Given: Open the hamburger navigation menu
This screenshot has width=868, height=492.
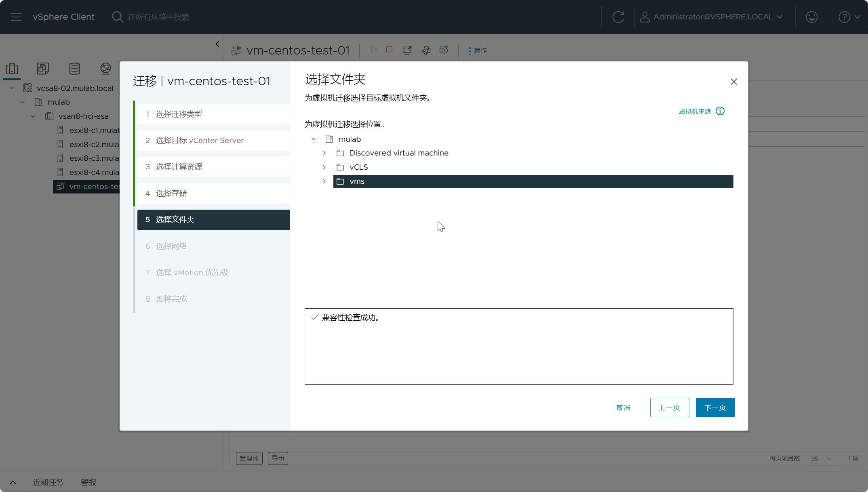Looking at the screenshot, I should (16, 17).
